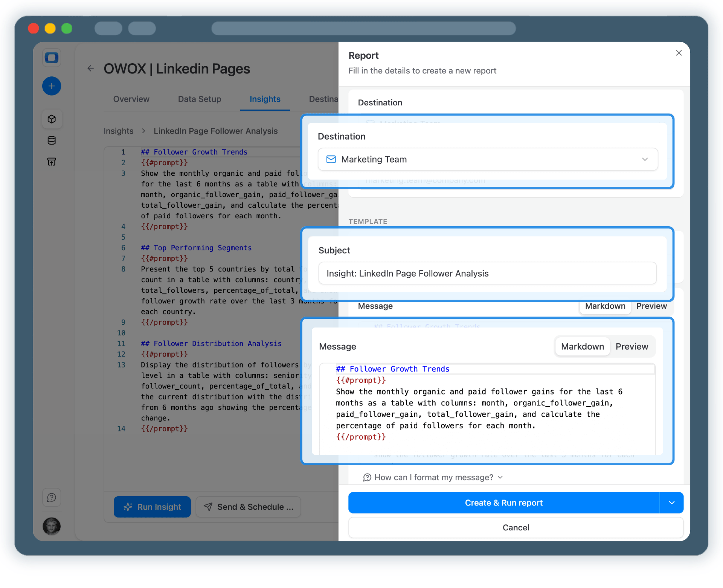This screenshot has width=723, height=588.
Task: Open the cube-shaped workspace icon in sidebar
Action: (52, 119)
